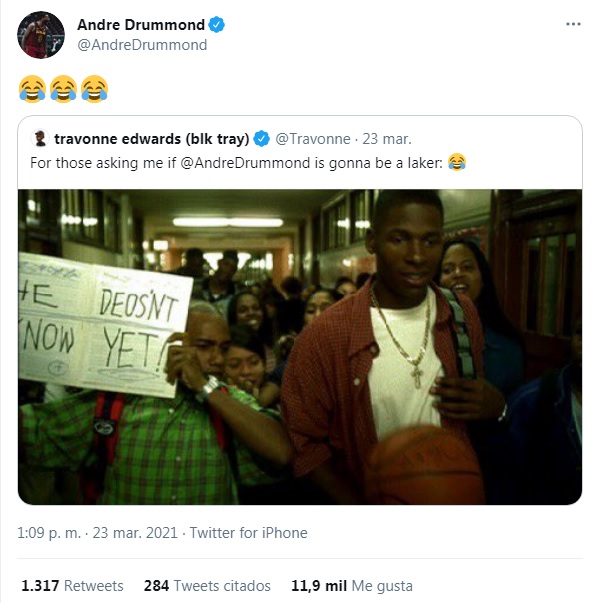The height and width of the screenshot is (603, 595).
Task: View the 284 Tweets citados list
Action: pyautogui.click(x=207, y=586)
